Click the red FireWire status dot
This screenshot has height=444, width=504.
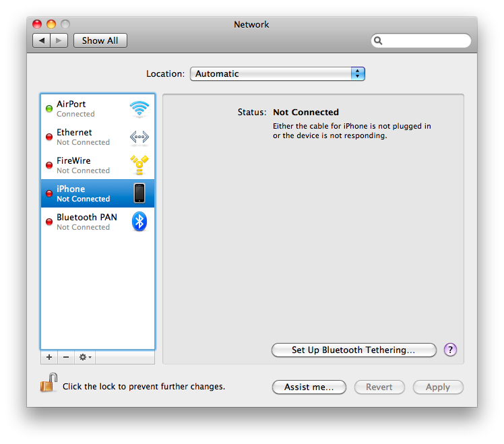49,165
